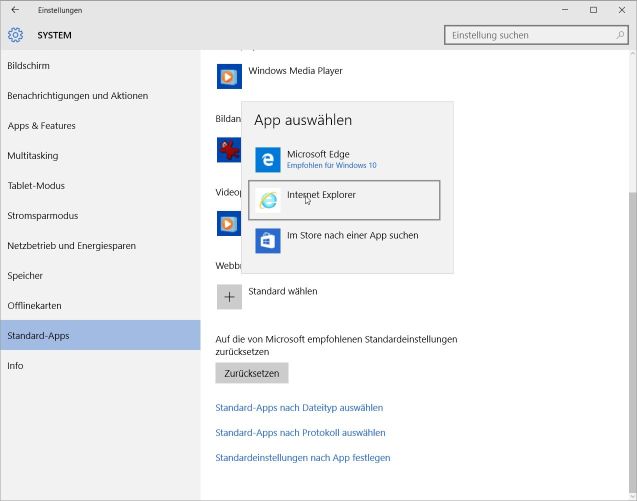This screenshot has height=501, width=637.
Task: Click the plus icon for Standard wählen
Action: point(229,297)
